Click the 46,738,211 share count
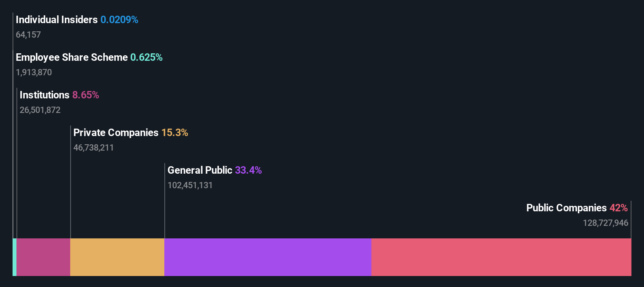Image resolution: width=644 pixels, height=287 pixels. (x=93, y=147)
